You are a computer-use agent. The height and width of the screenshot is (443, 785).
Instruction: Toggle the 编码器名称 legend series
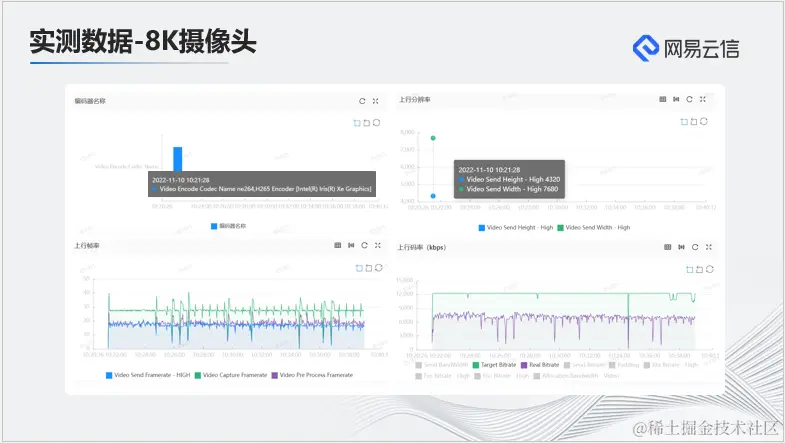point(228,226)
